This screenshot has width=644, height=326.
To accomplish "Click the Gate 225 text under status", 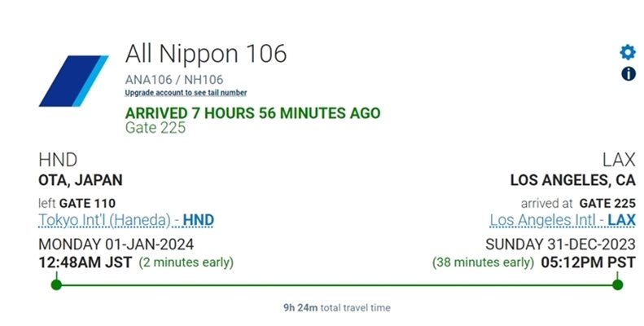I will click(156, 128).
